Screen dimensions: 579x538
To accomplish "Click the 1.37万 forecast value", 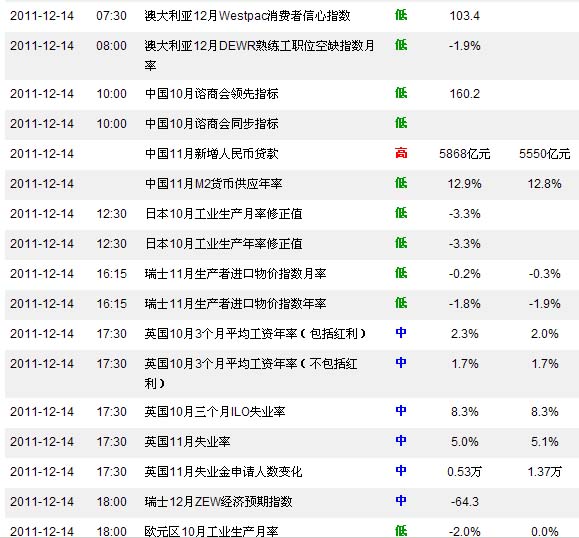I will pos(545,472).
